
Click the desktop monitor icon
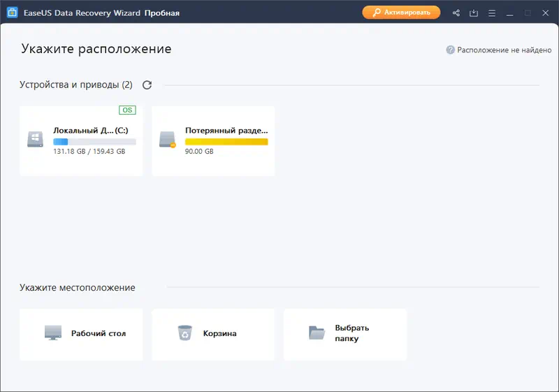(x=53, y=333)
